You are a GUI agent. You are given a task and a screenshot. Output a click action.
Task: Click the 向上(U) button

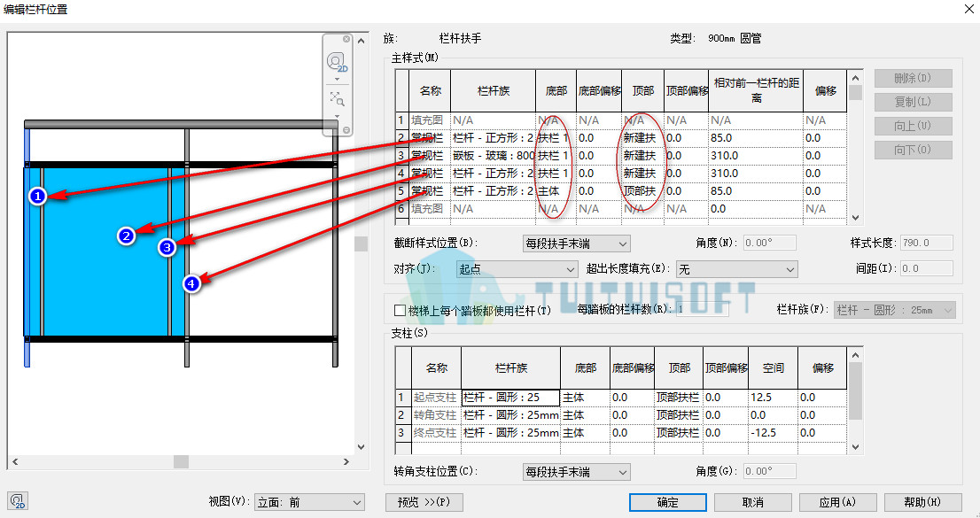914,127
